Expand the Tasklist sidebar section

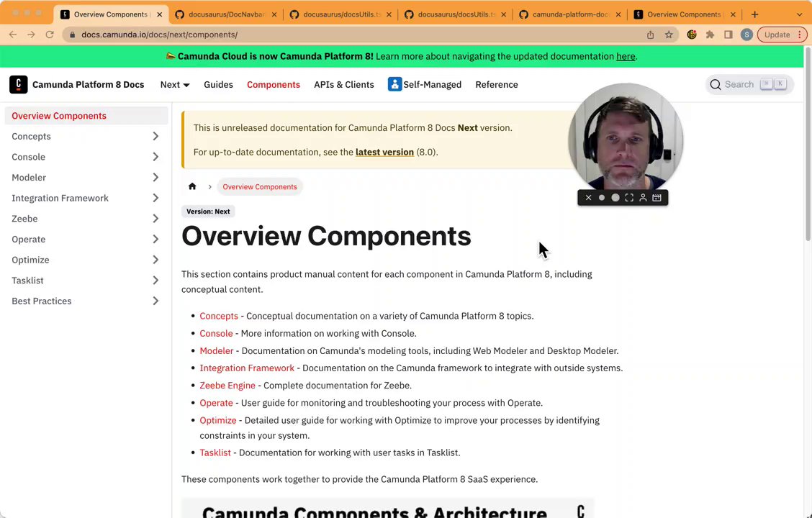[155, 281]
